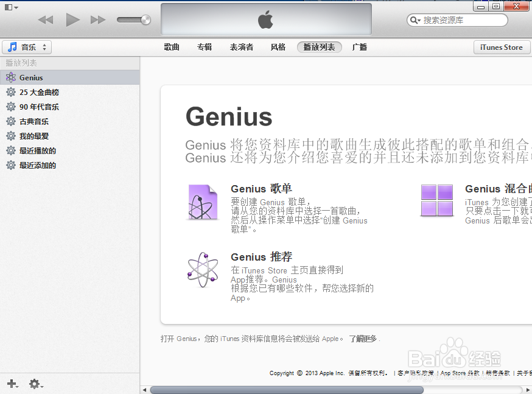Switch to the 歌曲 tab

(172, 47)
